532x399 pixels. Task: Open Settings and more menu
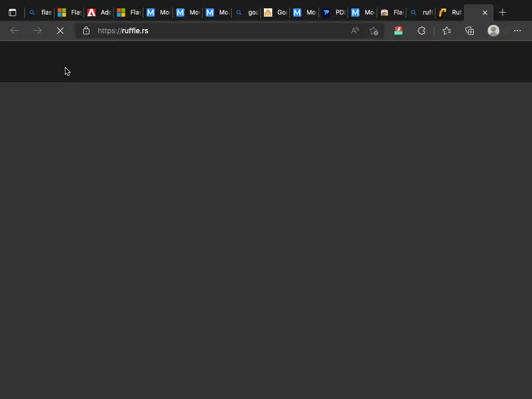pyautogui.click(x=517, y=31)
